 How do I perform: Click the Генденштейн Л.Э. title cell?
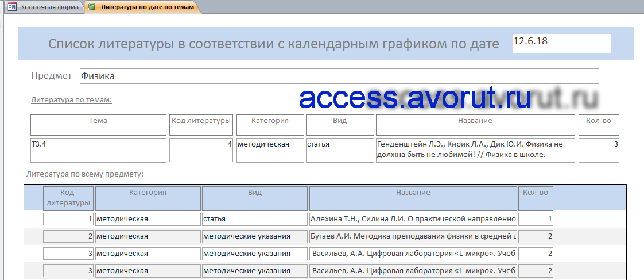[x=475, y=150]
